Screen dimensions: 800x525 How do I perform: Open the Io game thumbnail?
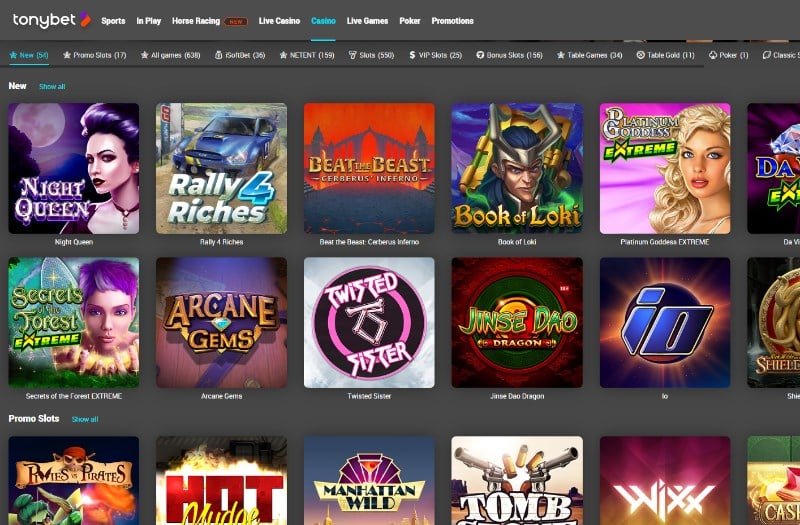665,322
